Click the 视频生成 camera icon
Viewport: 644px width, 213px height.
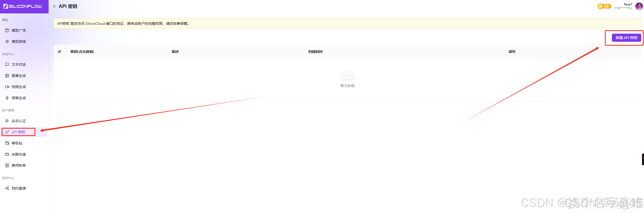[7, 87]
